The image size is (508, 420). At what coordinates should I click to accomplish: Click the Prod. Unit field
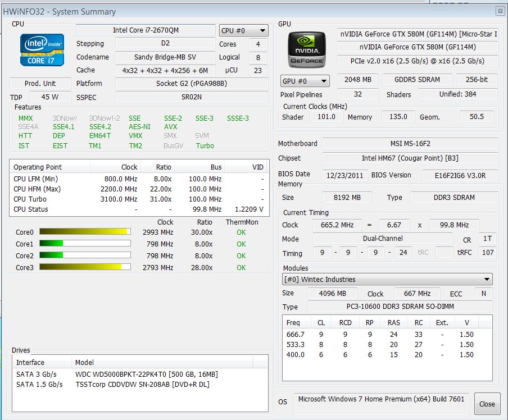point(40,84)
